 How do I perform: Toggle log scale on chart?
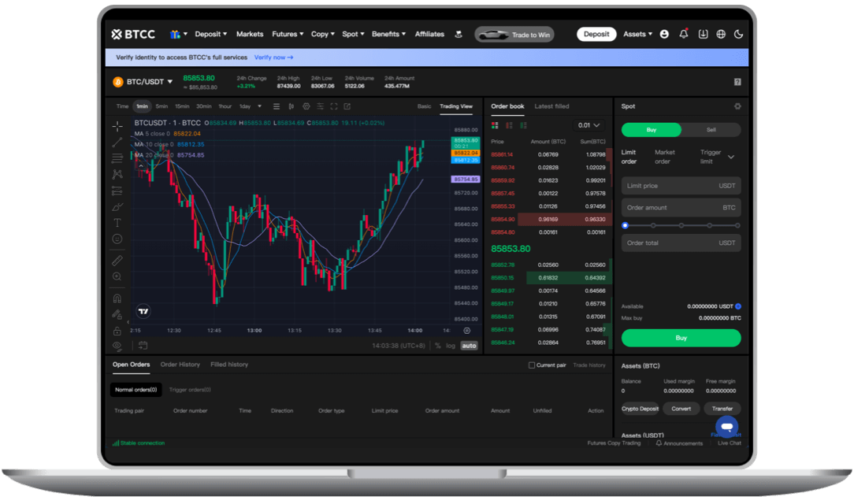(x=451, y=346)
